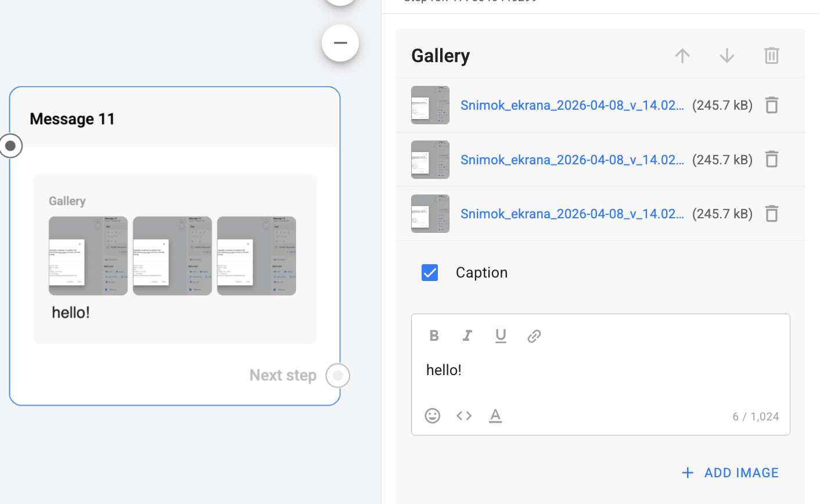This screenshot has height=504, width=820.
Task: Insert a link in the caption
Action: point(534,336)
